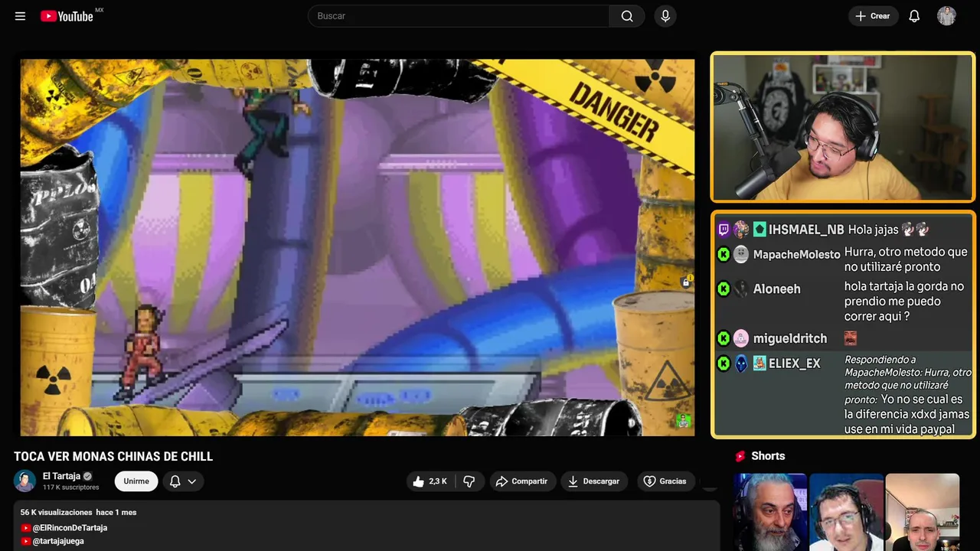The height and width of the screenshot is (551, 980).
Task: Click the Shorts section icon
Action: [740, 456]
